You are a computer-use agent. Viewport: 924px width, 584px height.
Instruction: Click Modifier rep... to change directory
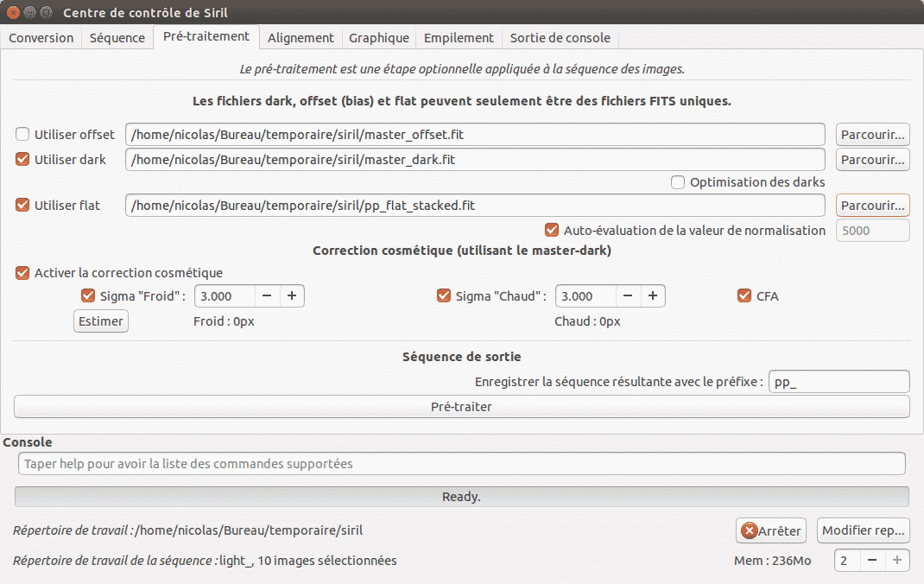click(x=864, y=530)
